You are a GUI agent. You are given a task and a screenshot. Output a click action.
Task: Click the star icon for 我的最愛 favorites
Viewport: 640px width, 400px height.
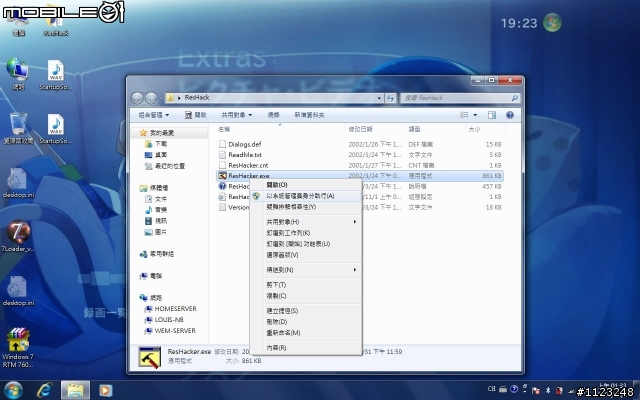pos(143,133)
